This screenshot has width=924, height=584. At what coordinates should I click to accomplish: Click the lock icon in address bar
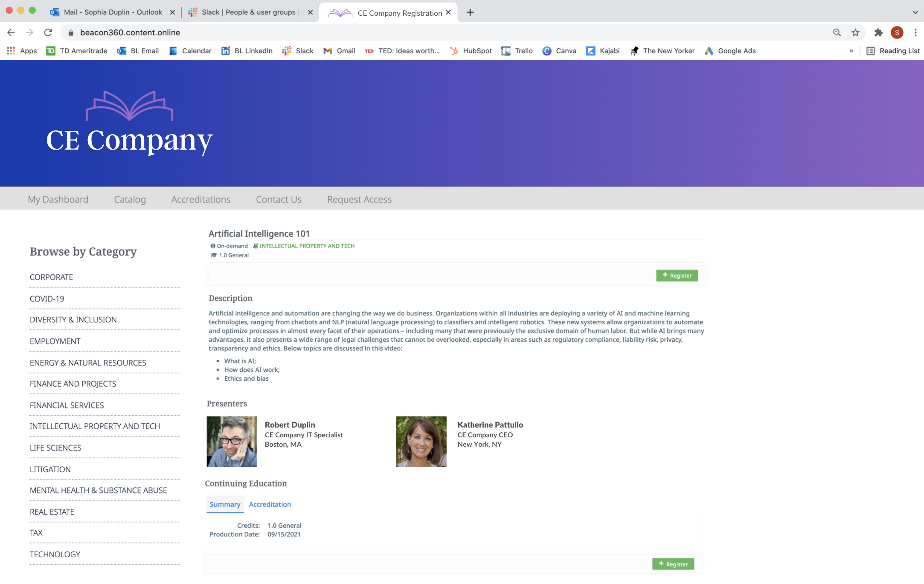pos(71,32)
